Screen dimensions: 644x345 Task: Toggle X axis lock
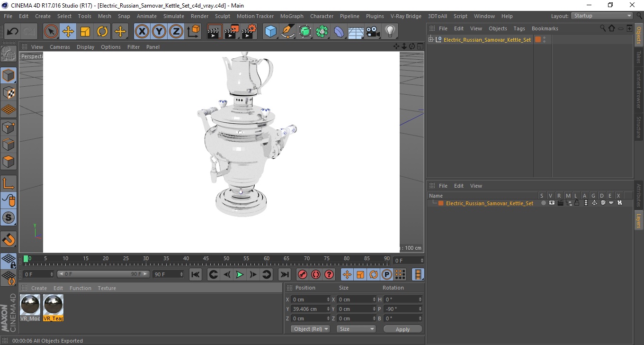[x=142, y=32]
